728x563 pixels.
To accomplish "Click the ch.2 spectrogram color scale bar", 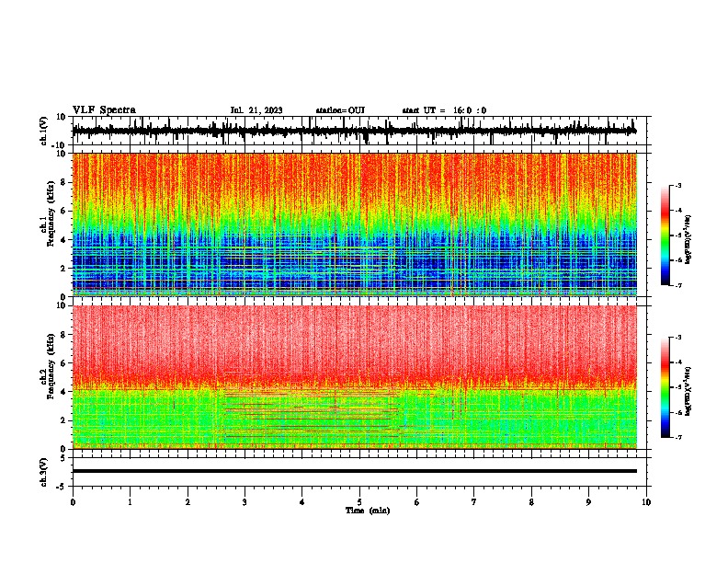I will coord(665,387).
